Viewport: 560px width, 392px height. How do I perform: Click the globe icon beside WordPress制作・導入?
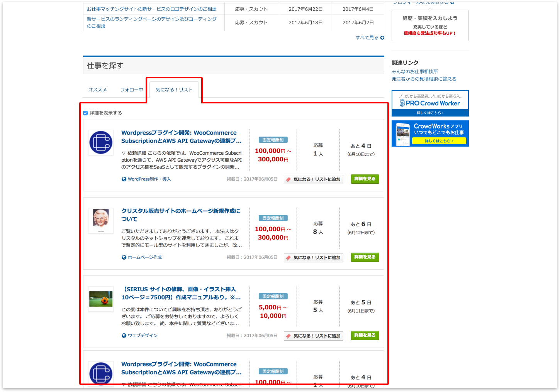pos(124,179)
